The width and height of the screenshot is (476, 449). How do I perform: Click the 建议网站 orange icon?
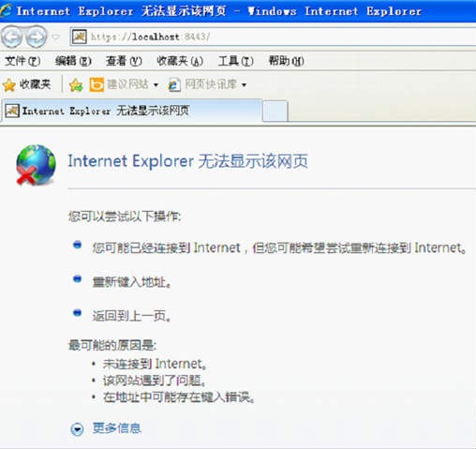click(97, 84)
